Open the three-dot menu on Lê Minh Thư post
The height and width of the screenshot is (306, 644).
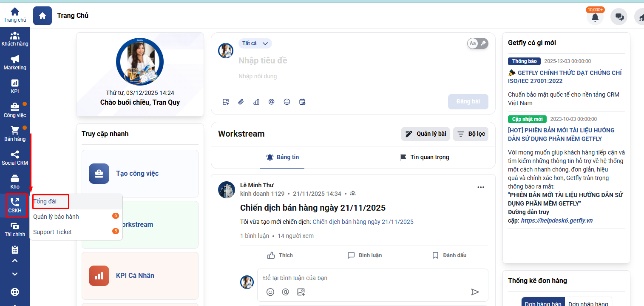pos(481,187)
